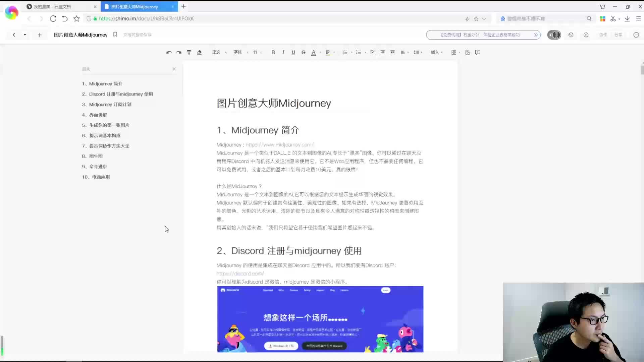The width and height of the screenshot is (644, 362).
Task: Apply the highlight color marker
Action: 328,52
